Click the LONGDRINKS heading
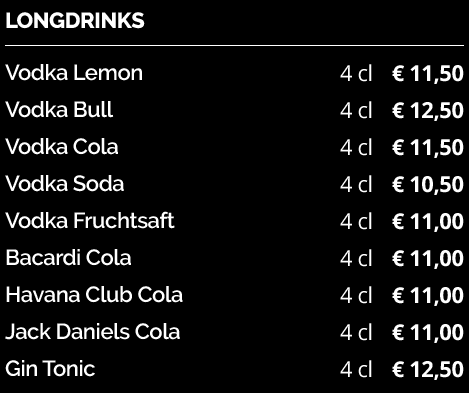Image resolution: width=469 pixels, height=393 pixels. point(75,21)
